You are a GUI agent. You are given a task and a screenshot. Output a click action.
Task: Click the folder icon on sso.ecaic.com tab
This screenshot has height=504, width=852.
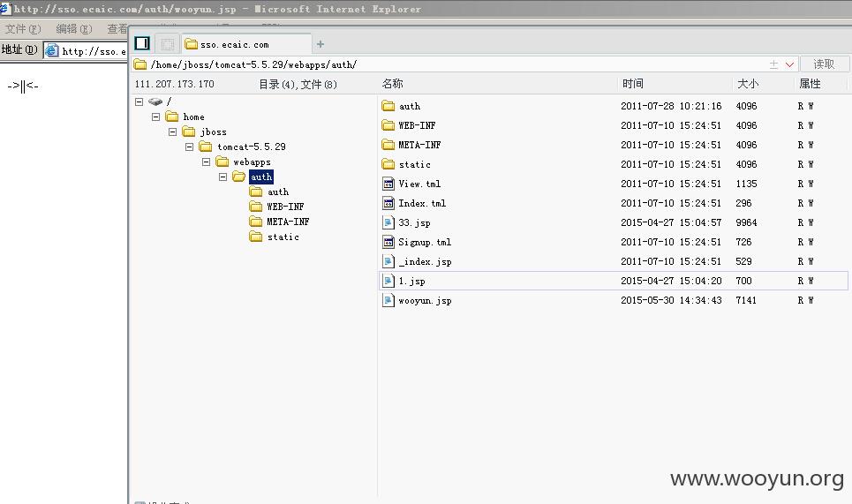coord(192,44)
